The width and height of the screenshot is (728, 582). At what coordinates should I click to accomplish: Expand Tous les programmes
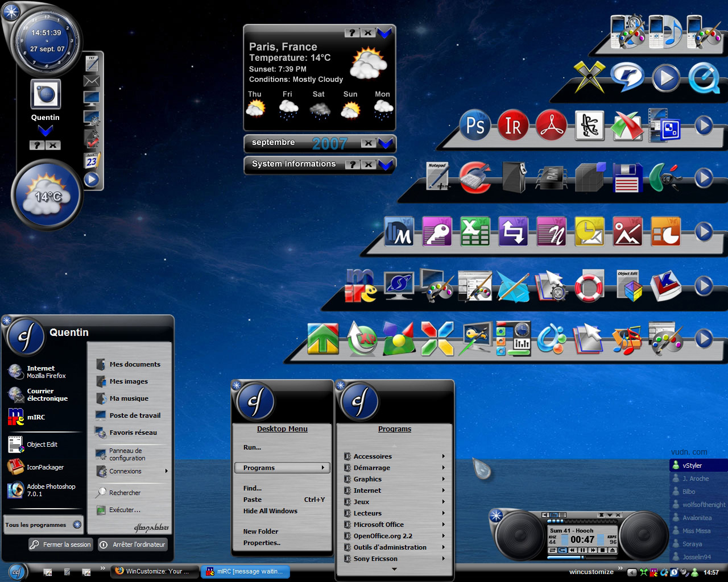coord(43,525)
